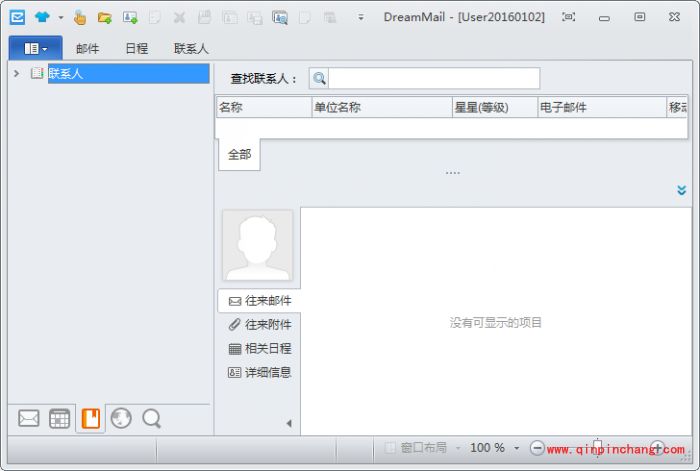Click the window layout icon in the title bar, left of minimize
Viewport: 700px width, 471px height.
pyautogui.click(x=568, y=17)
